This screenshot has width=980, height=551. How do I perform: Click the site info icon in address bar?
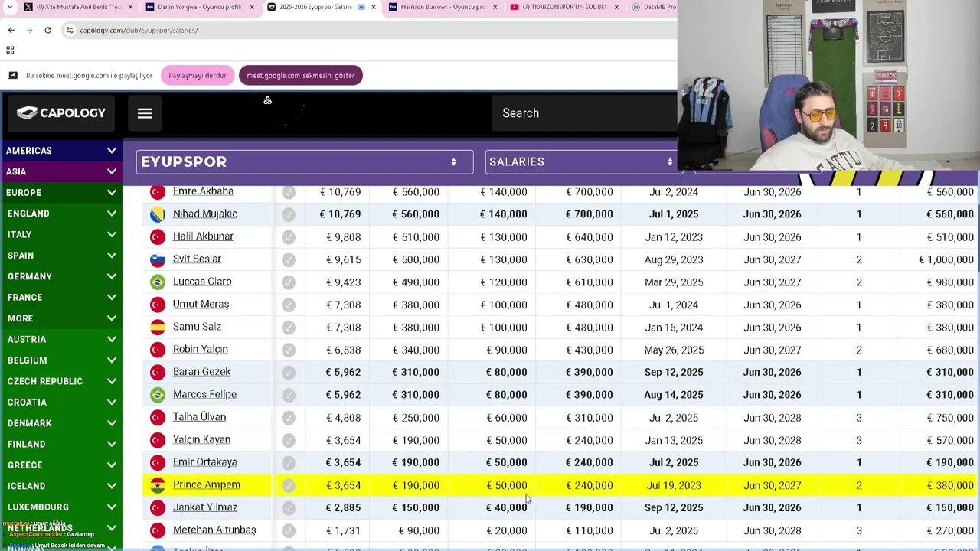coord(70,30)
